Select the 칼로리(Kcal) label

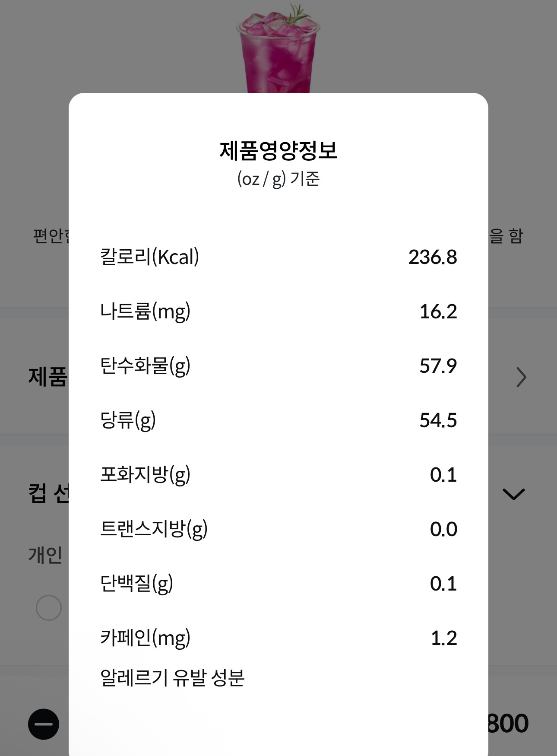tap(149, 257)
